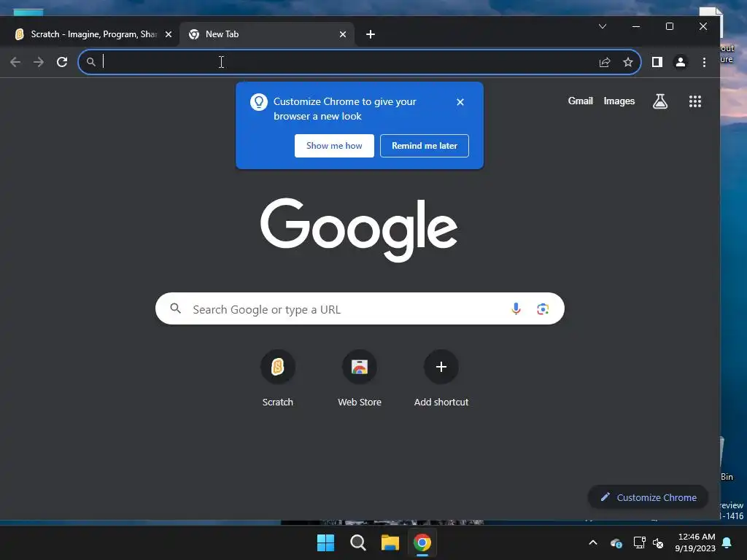This screenshot has width=747, height=560.
Task: Open the Windows Start menu
Action: coord(326,542)
